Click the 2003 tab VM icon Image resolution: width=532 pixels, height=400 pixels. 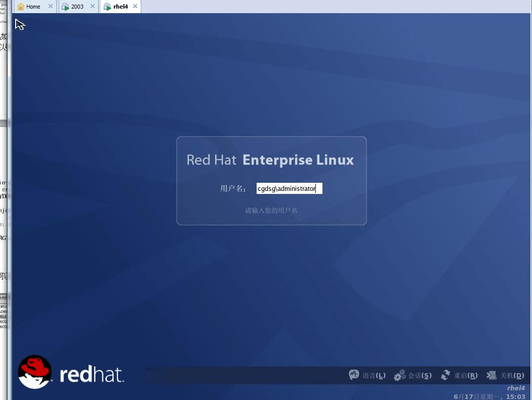65,7
